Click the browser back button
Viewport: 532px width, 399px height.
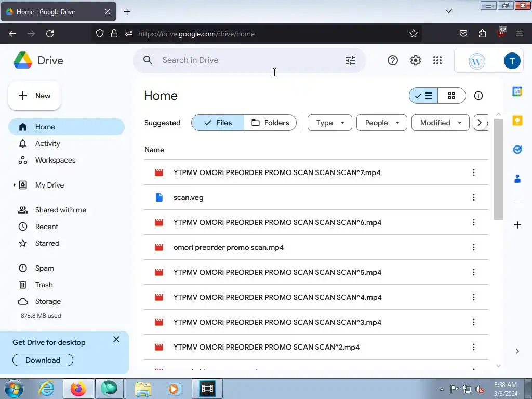point(12,34)
